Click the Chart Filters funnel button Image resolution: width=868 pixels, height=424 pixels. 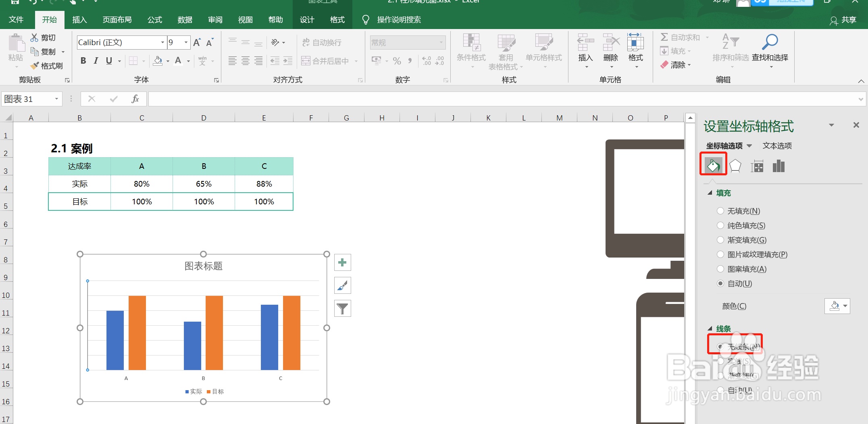(343, 309)
